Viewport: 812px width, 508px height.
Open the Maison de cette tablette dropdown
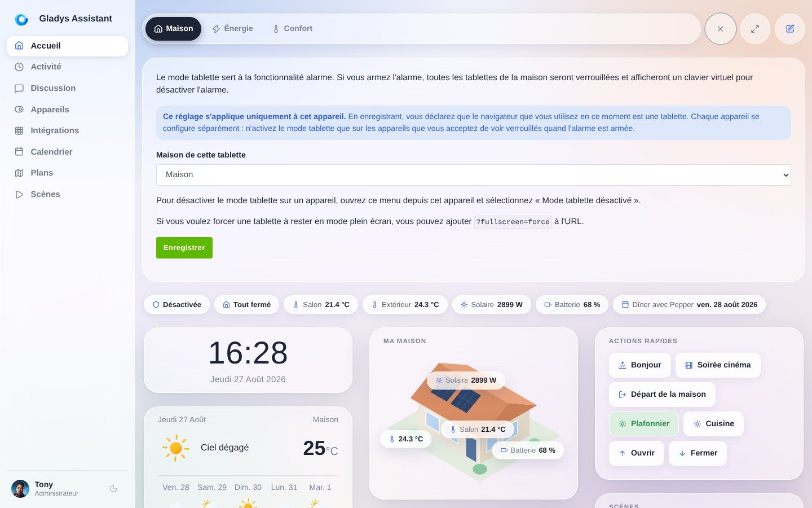point(474,175)
